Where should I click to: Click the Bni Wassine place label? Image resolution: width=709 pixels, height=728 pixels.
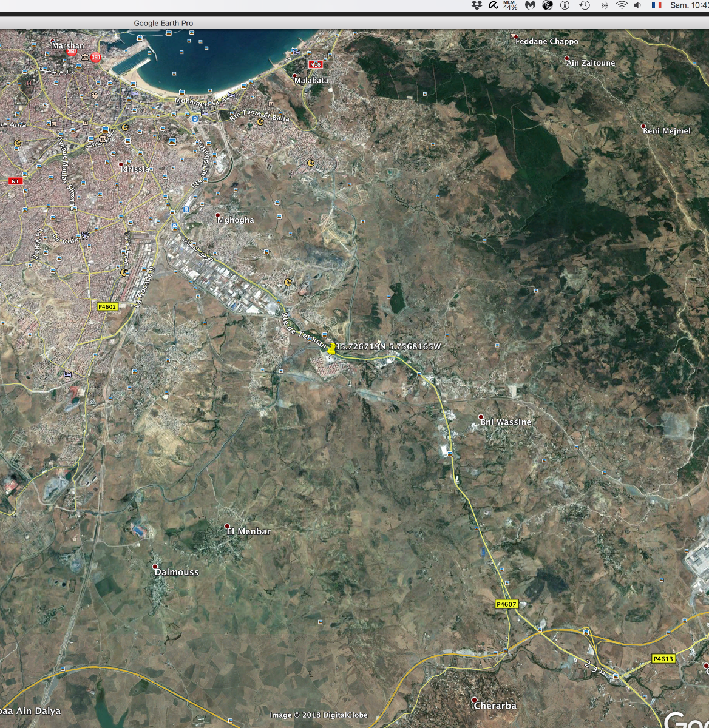[506, 422]
